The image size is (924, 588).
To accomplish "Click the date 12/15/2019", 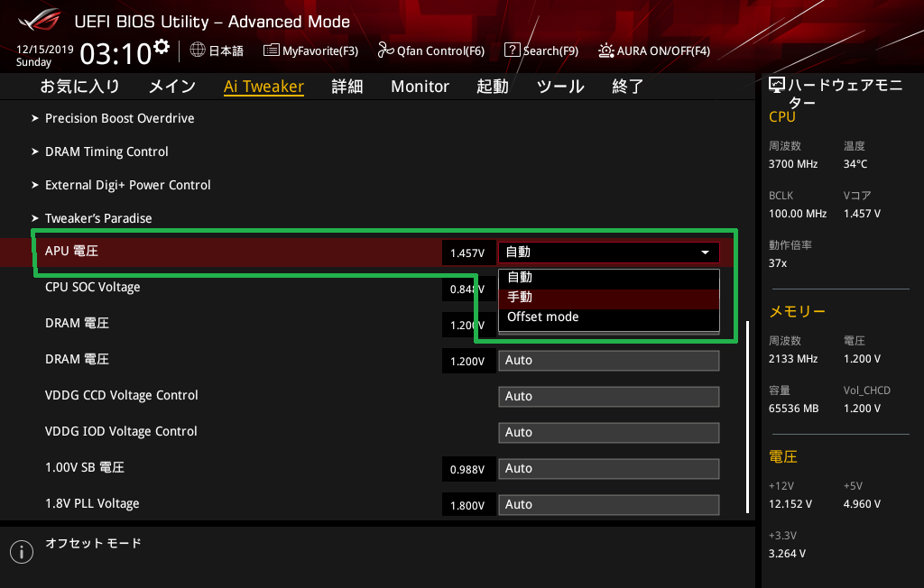I will (45, 50).
